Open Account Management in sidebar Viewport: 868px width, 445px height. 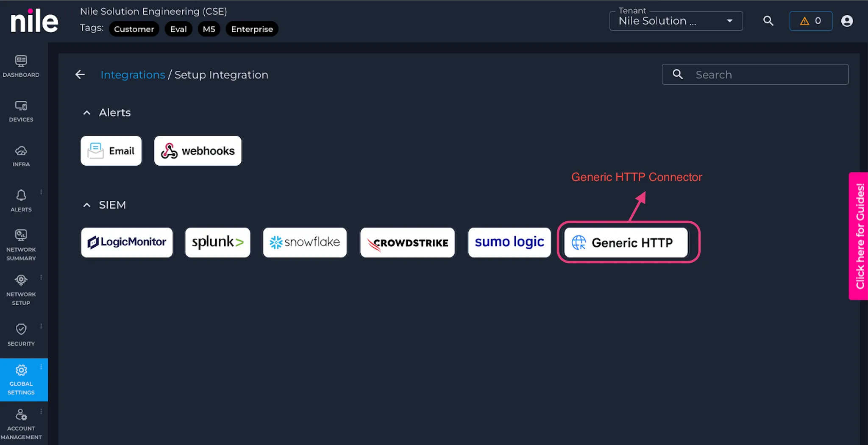pos(21,424)
